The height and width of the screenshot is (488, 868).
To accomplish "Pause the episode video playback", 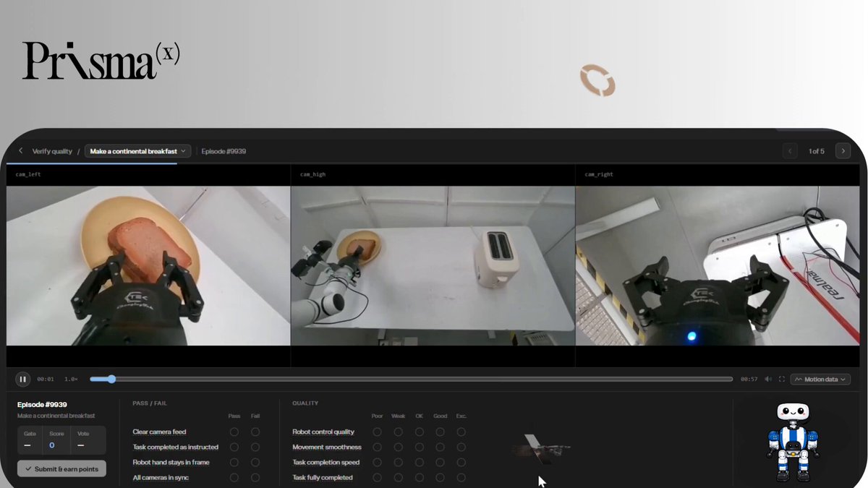I will coord(23,379).
